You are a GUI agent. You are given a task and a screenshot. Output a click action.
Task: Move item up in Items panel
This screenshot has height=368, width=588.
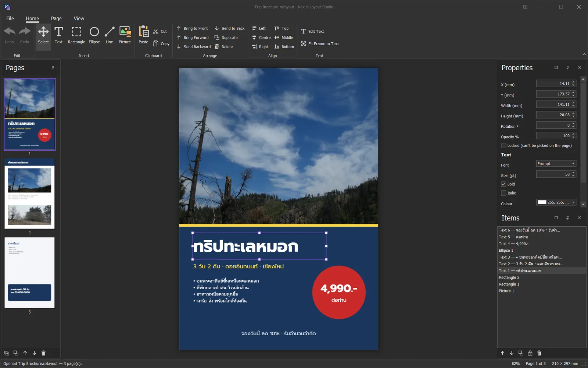click(502, 353)
